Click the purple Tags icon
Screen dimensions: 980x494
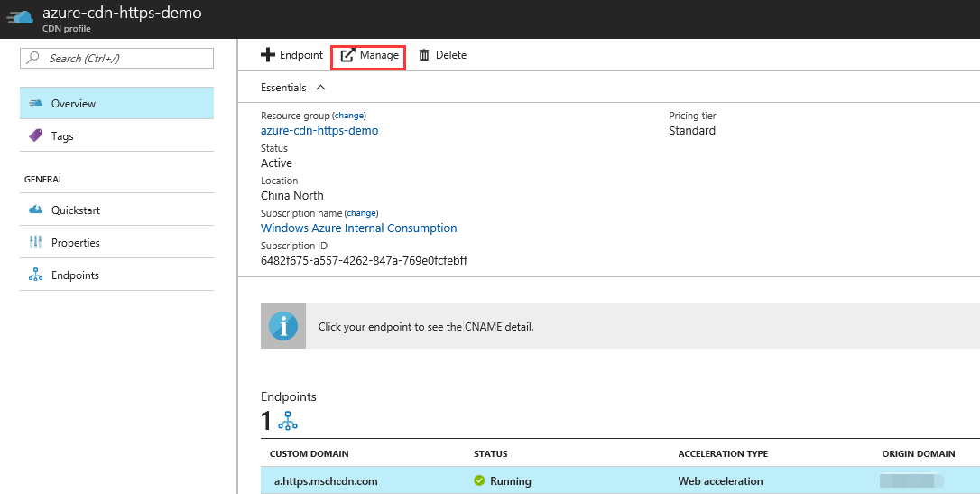36,136
